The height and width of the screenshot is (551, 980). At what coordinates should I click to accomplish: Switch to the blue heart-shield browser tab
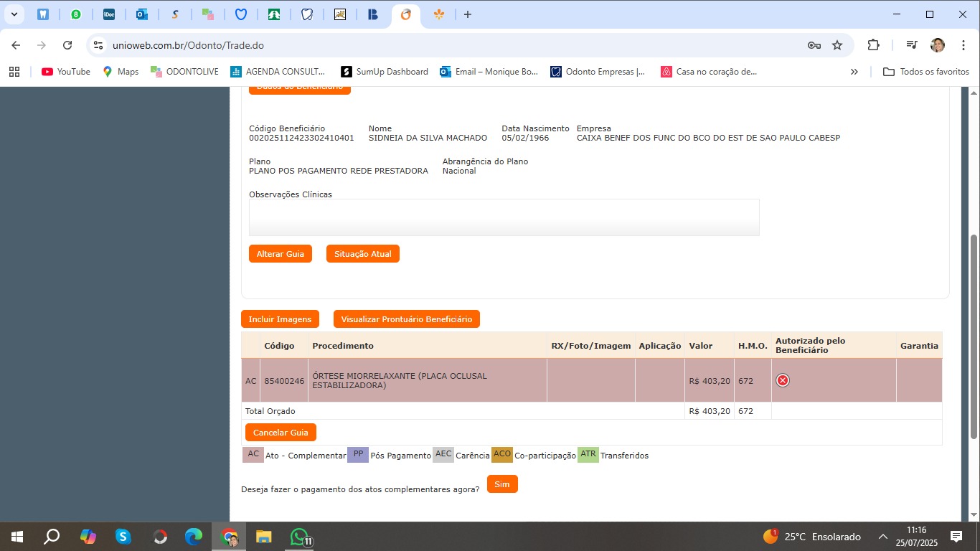(241, 14)
